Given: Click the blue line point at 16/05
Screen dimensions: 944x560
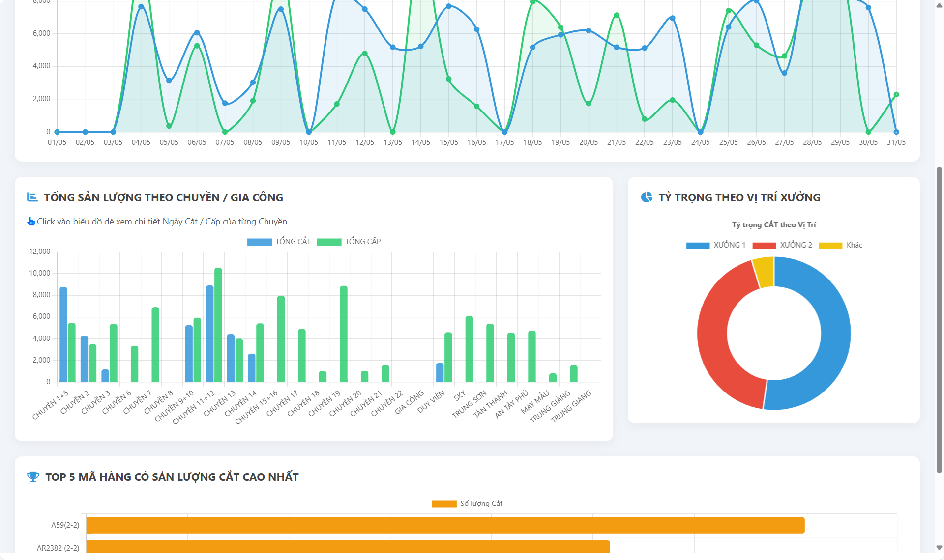Looking at the screenshot, I should (477, 29).
